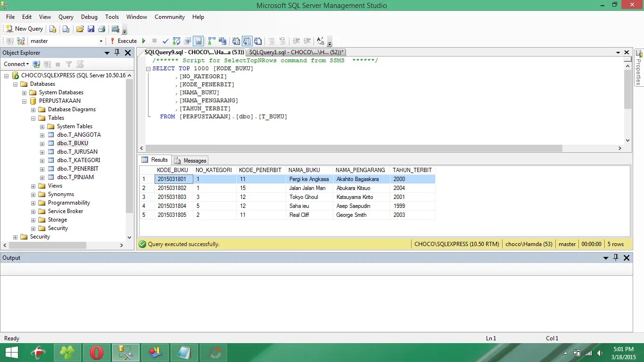Click the New Query toolbar button
This screenshot has width=644, height=362.
click(24, 29)
